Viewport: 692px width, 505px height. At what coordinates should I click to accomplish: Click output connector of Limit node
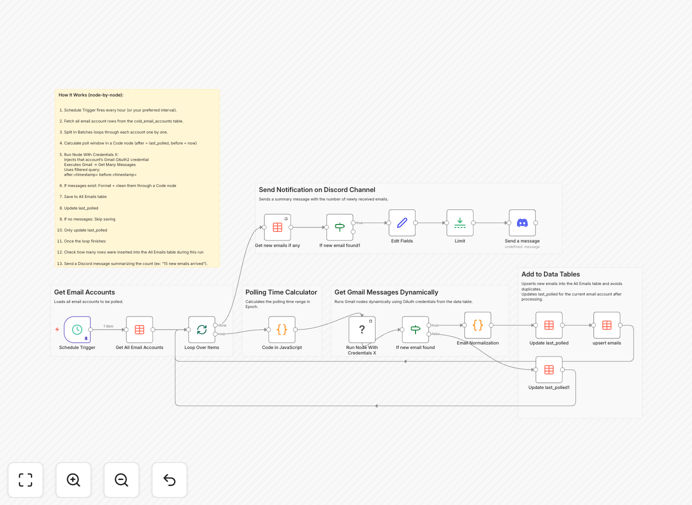[x=474, y=223]
